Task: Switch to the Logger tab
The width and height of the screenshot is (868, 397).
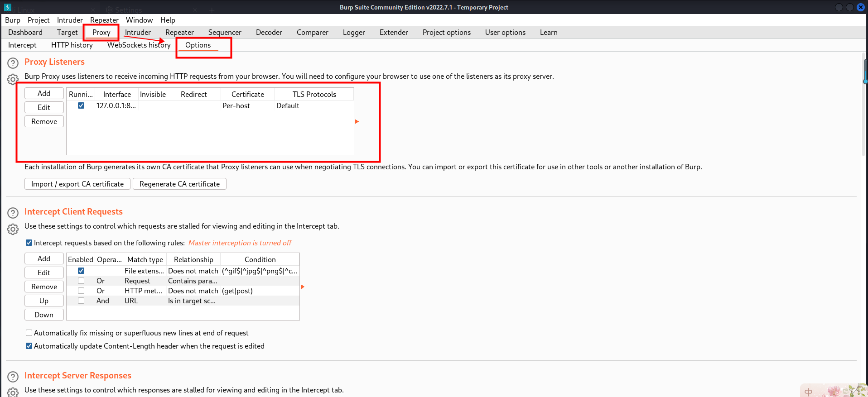Action: pos(354,32)
